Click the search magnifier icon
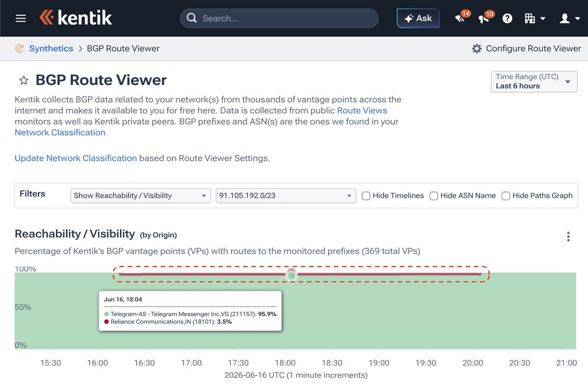 click(192, 19)
